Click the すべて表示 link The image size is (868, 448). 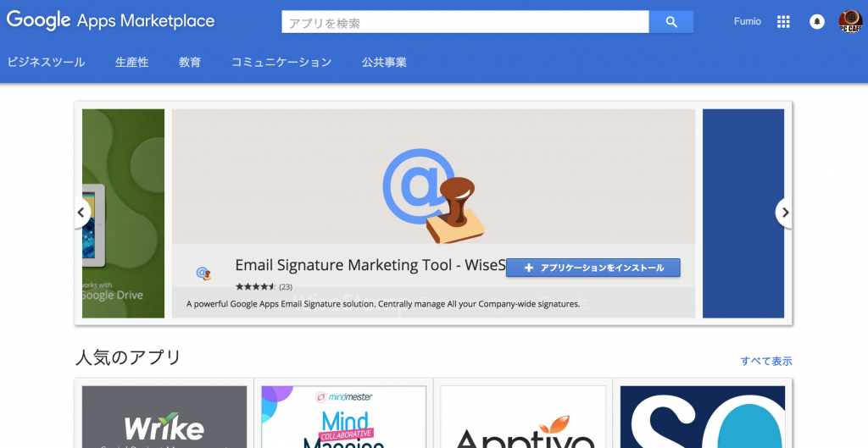click(766, 361)
